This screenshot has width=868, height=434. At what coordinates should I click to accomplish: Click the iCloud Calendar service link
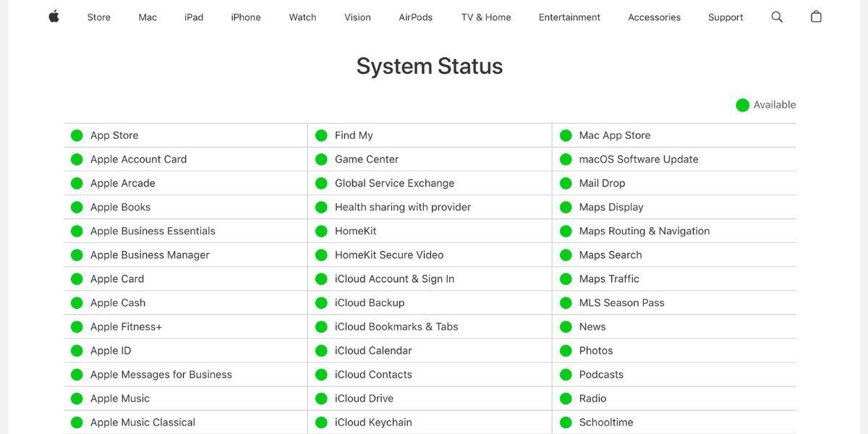pyautogui.click(x=373, y=350)
